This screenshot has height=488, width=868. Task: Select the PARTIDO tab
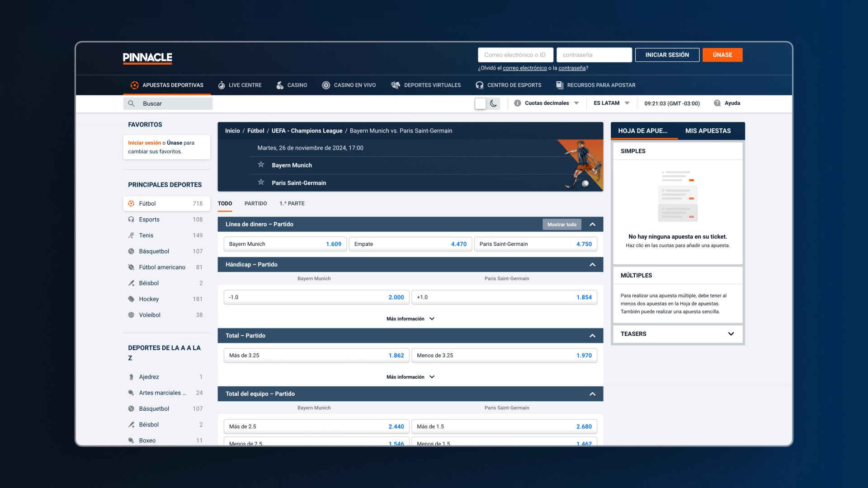(255, 204)
